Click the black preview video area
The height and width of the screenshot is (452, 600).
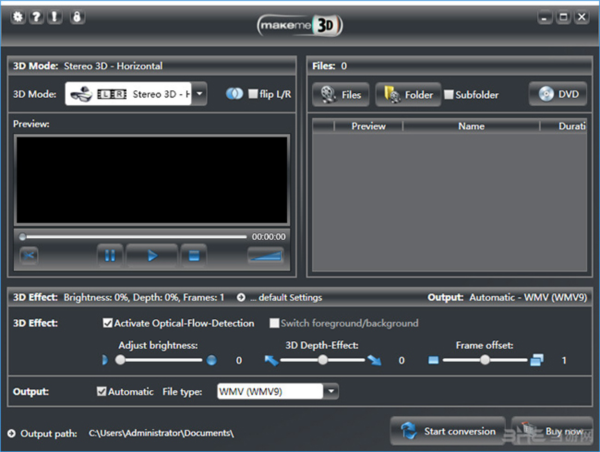point(152,180)
